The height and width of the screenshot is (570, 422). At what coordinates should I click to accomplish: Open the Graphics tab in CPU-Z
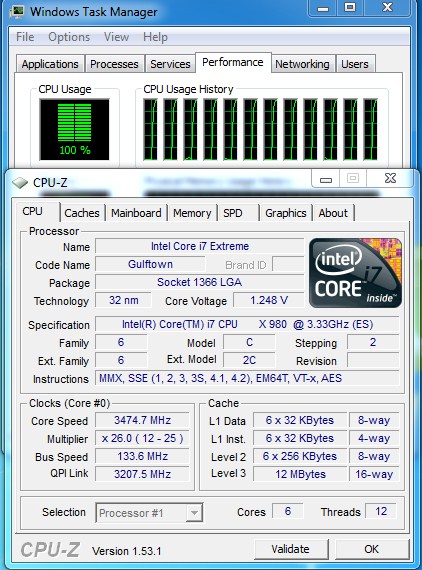coord(286,213)
